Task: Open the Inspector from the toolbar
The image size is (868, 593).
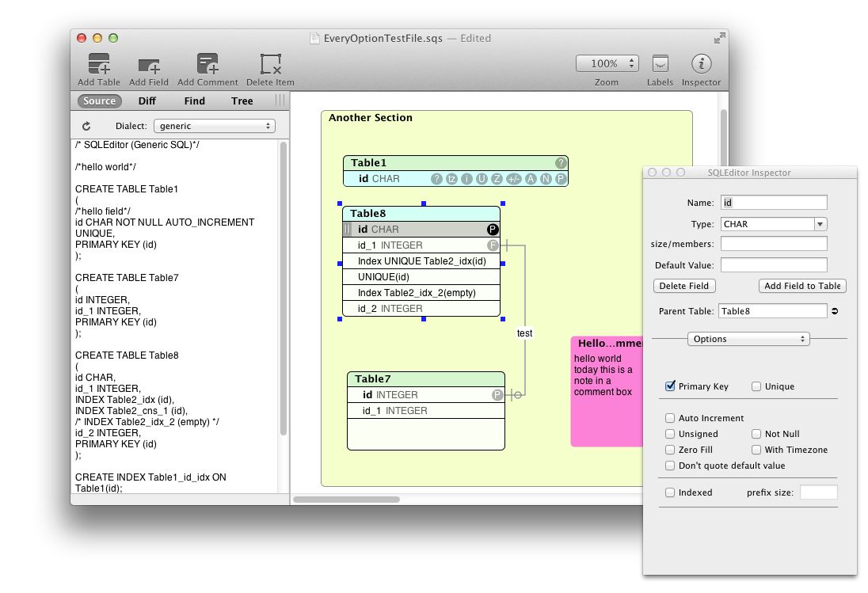Action: (701, 63)
